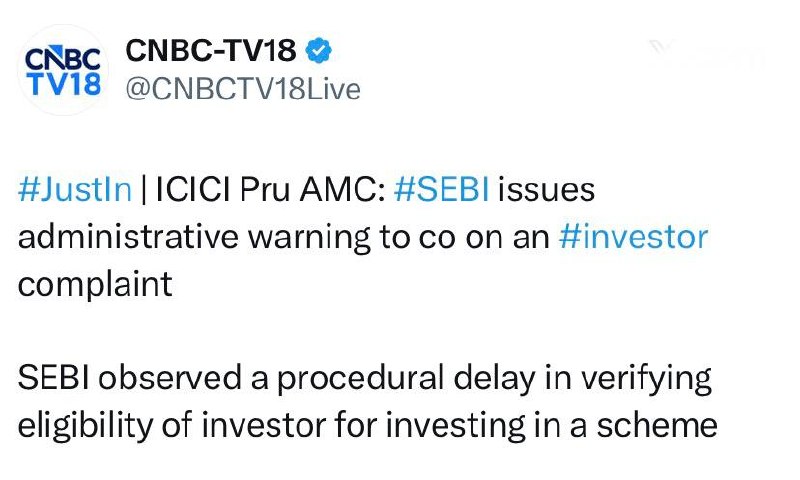
Task: Click the vertical bar separator after #JustIn
Action: [143, 189]
